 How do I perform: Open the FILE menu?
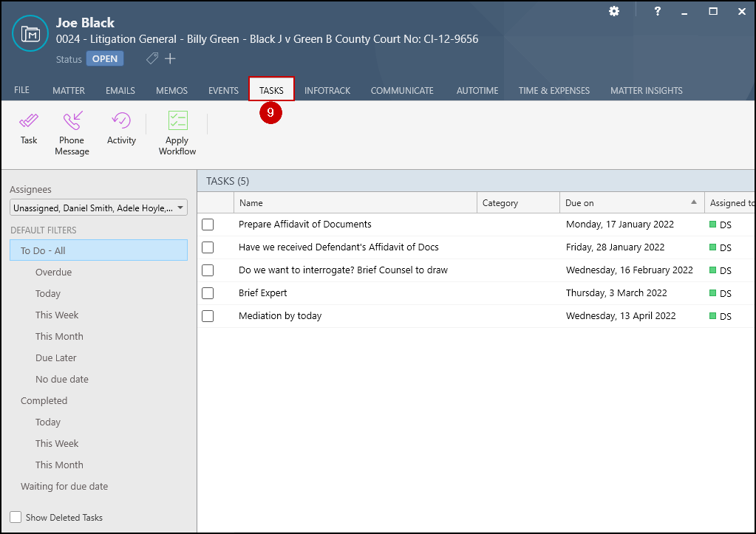pyautogui.click(x=22, y=90)
